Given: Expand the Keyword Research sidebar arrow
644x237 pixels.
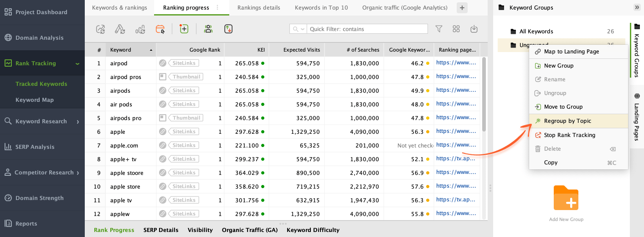Looking at the screenshot, I should pyautogui.click(x=78, y=121).
